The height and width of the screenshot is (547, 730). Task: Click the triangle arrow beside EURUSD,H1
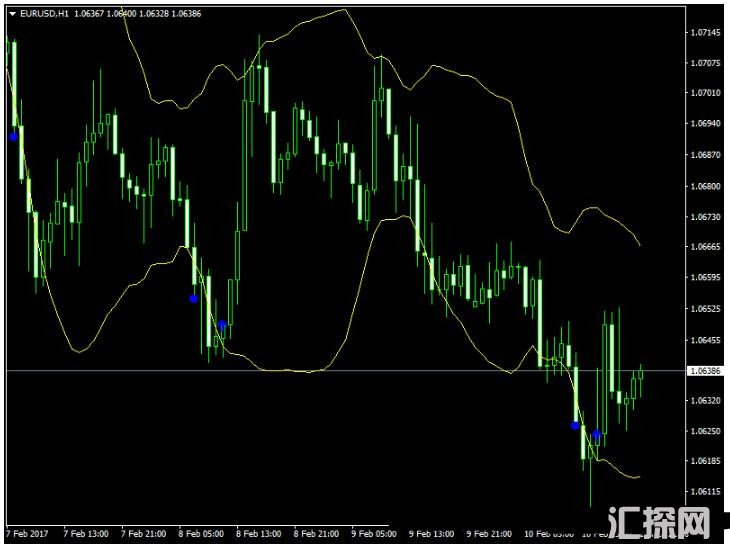click(x=13, y=14)
